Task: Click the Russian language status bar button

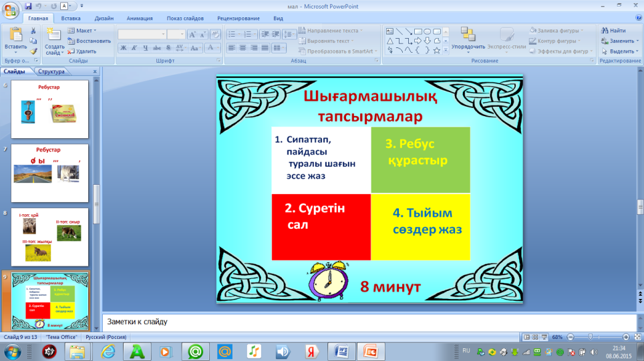Action: tap(106, 337)
